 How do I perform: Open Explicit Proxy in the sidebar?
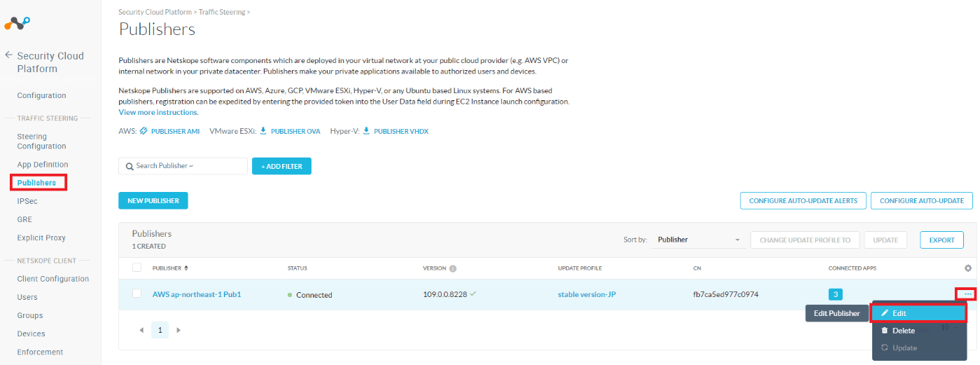point(41,237)
